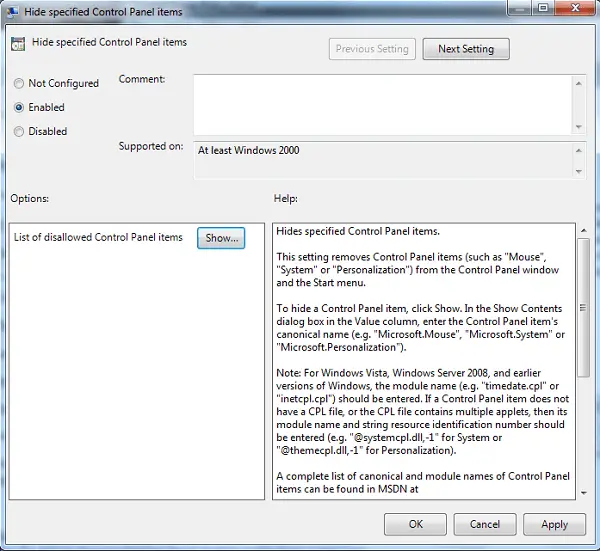Click the policy setting icon beside the heading

pyautogui.click(x=18, y=44)
